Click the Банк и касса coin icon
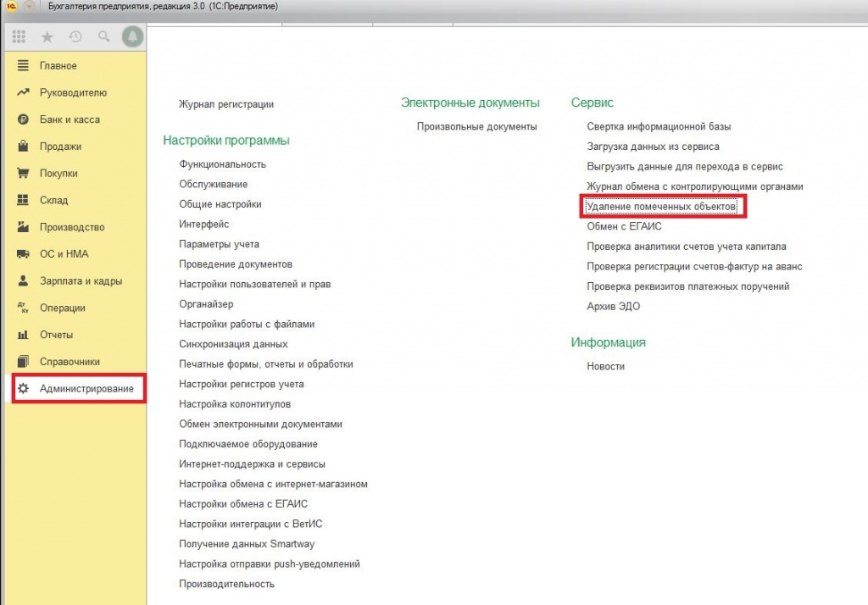 click(x=23, y=119)
